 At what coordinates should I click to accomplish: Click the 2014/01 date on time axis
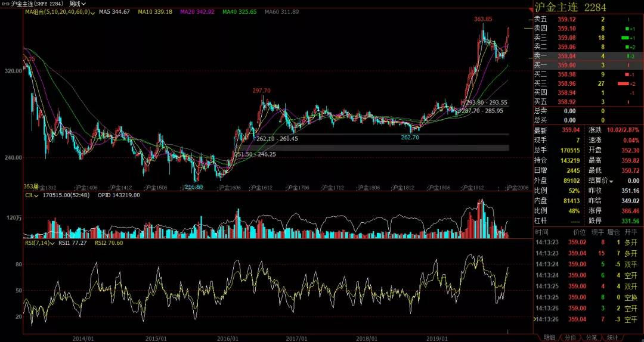point(83,338)
